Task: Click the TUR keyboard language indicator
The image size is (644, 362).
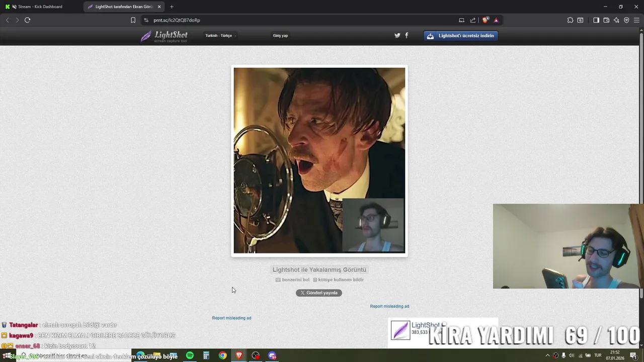Action: pyautogui.click(x=598, y=355)
